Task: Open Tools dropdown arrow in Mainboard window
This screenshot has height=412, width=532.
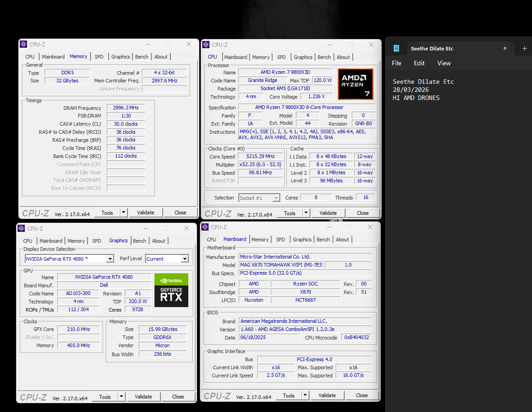Action: (305, 395)
